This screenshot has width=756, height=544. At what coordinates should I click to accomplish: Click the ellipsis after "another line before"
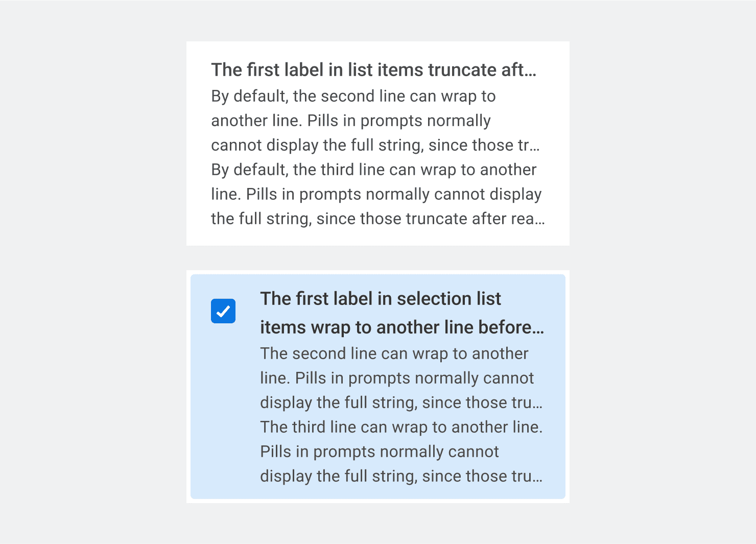(538, 328)
